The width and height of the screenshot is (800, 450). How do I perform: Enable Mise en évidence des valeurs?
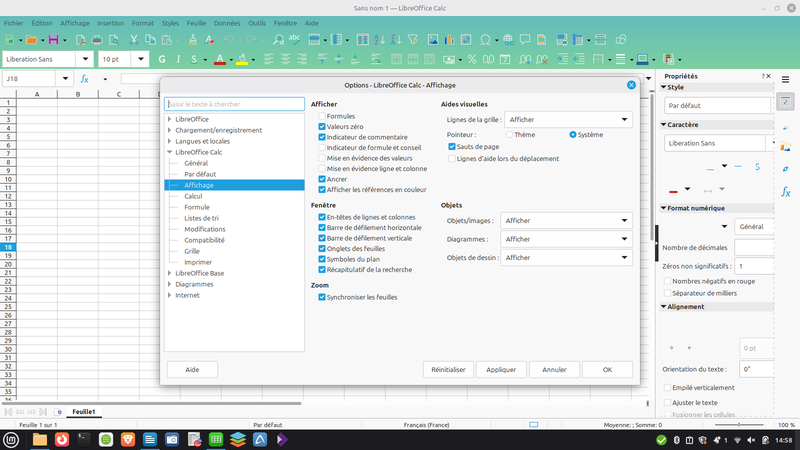click(x=322, y=158)
